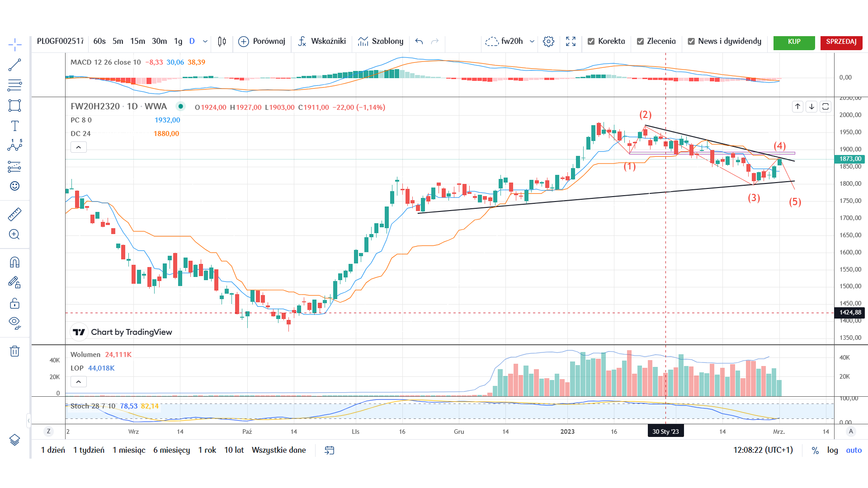Open the fw20h saved layout menu
Image resolution: width=868 pixels, height=488 pixels.
[504, 42]
